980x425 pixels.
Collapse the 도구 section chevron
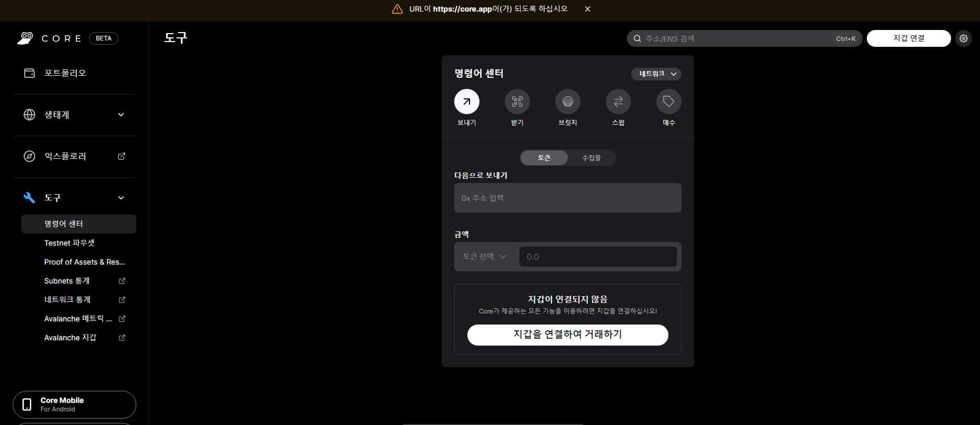point(121,198)
